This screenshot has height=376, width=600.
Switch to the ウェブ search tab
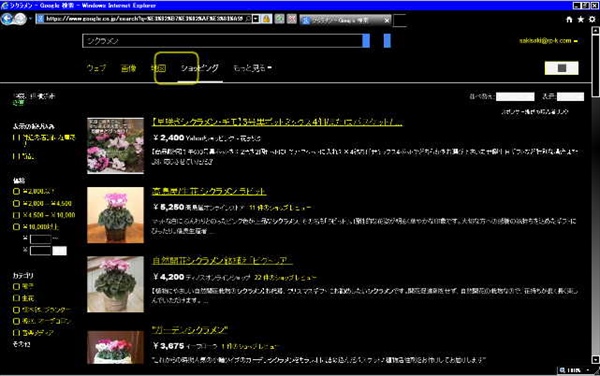tap(96, 68)
